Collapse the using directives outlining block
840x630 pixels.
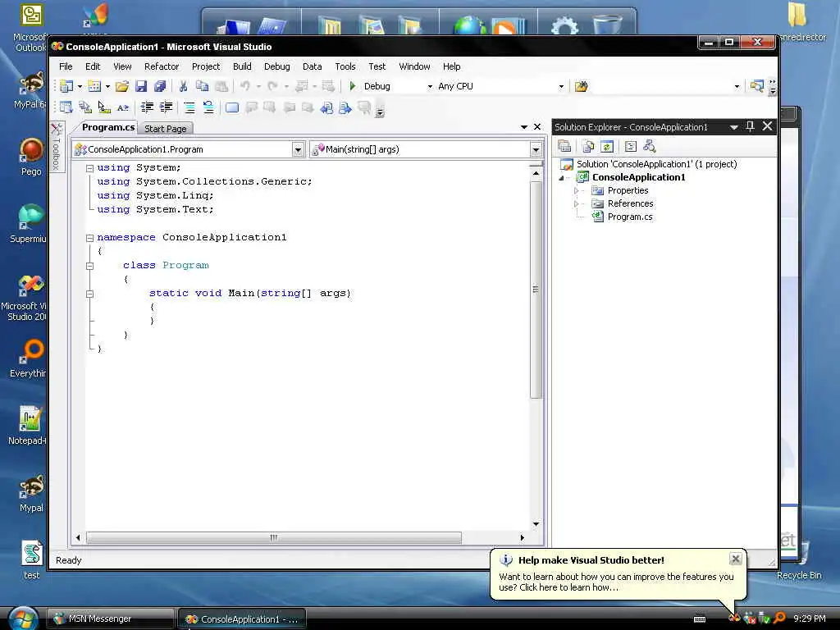coord(90,168)
